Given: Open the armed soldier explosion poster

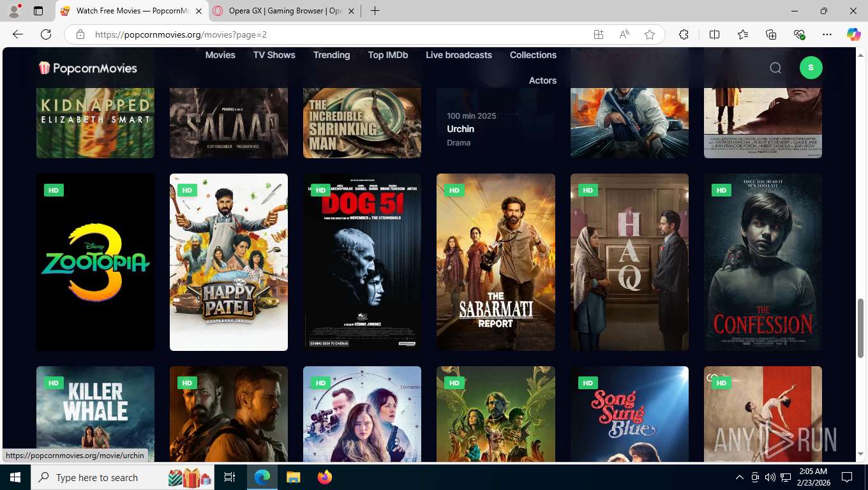Looking at the screenshot, I should pyautogui.click(x=629, y=122).
